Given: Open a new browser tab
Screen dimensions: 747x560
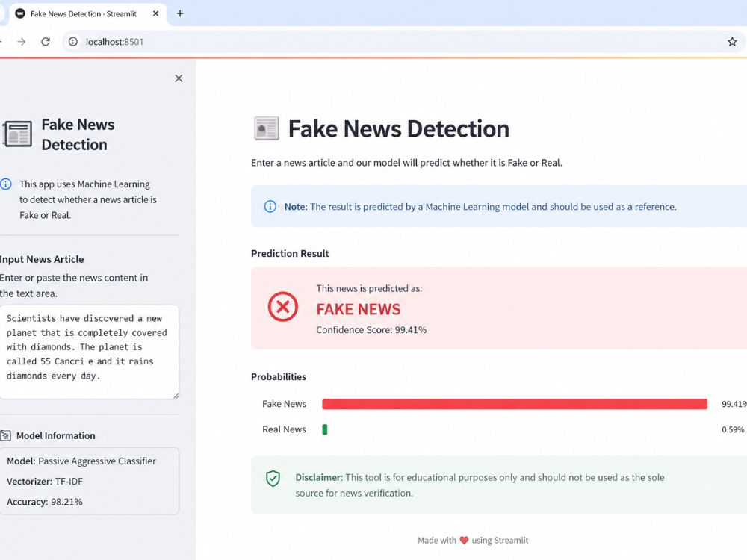Looking at the screenshot, I should point(180,13).
